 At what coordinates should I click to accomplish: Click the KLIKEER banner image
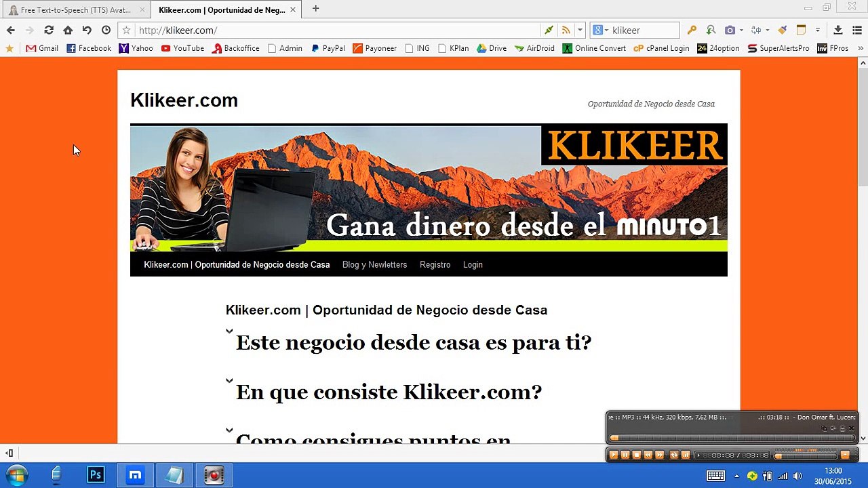coord(429,188)
